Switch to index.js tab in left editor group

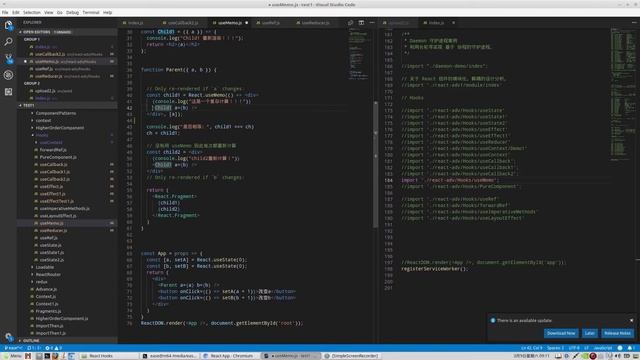click(136, 23)
